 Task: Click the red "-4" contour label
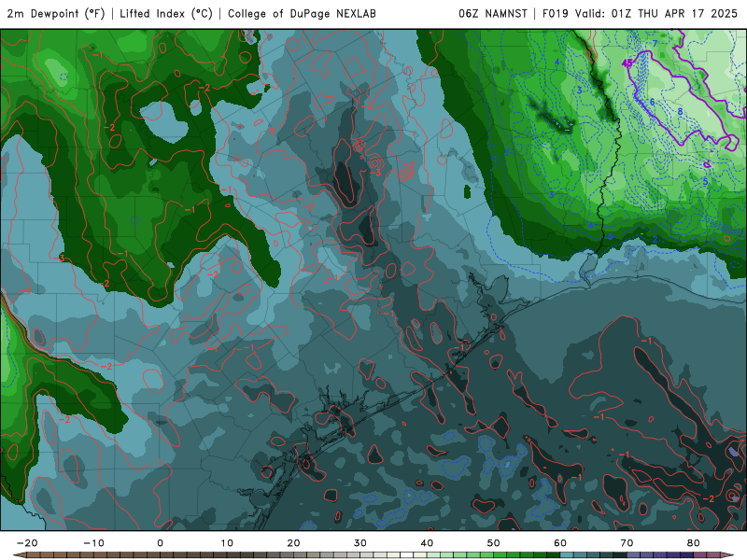pyautogui.click(x=25, y=290)
